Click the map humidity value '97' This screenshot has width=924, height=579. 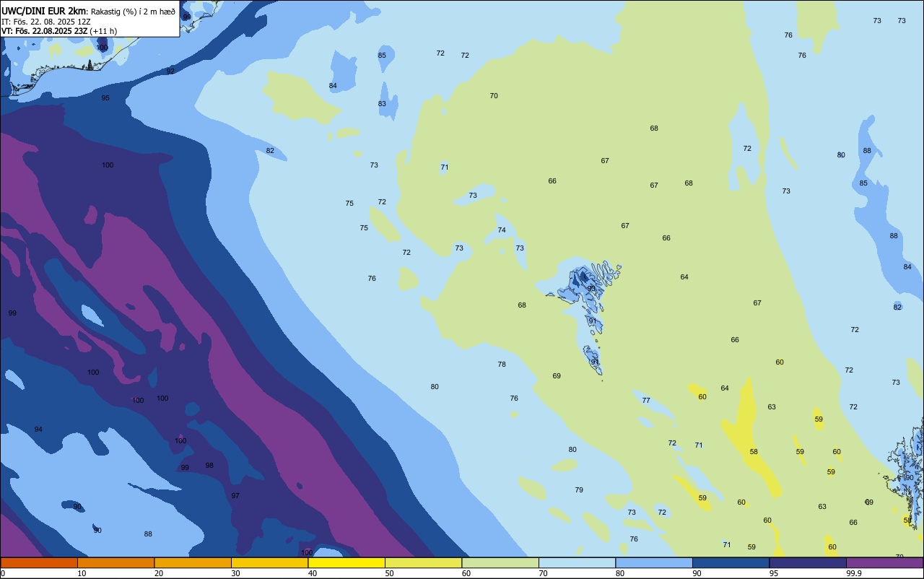click(235, 495)
